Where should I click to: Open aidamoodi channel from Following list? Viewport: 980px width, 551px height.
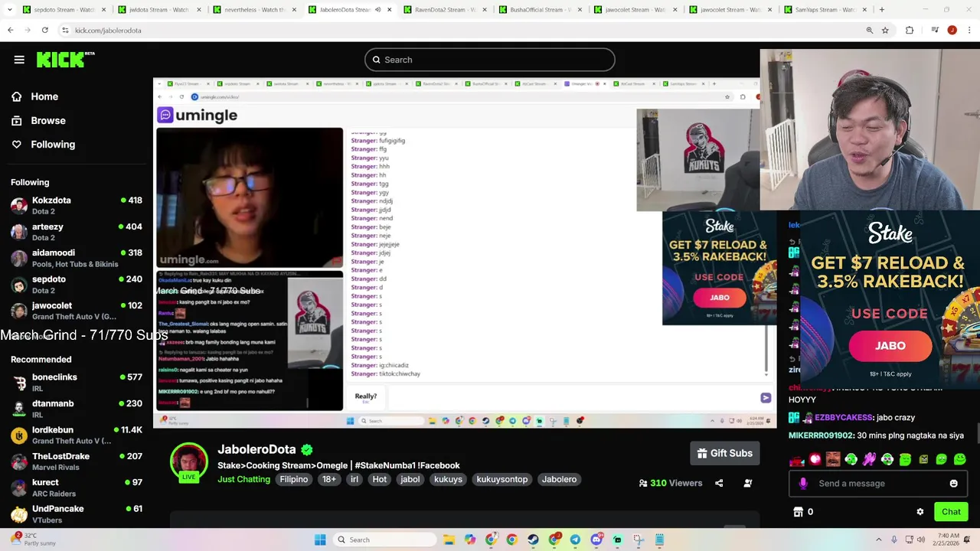pos(77,258)
